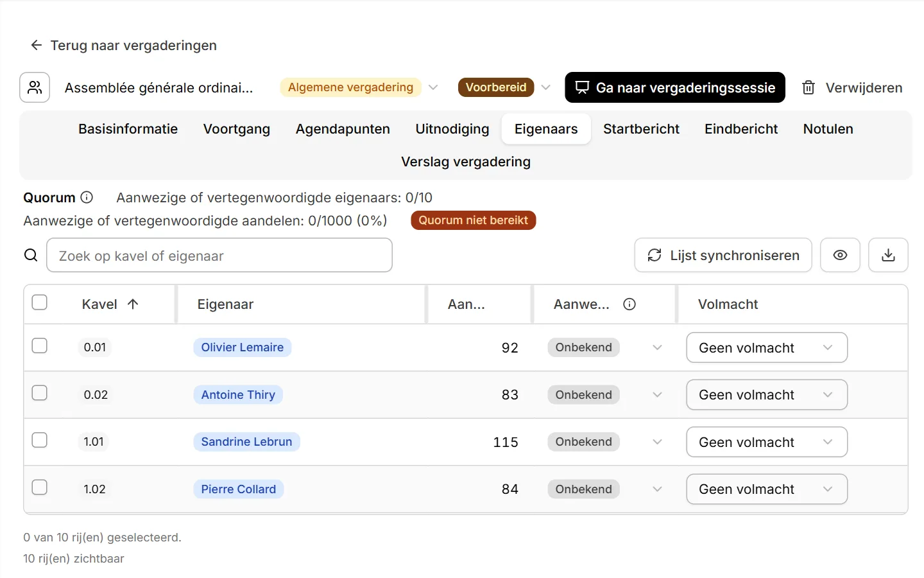Check the box for kavel 0.02
This screenshot has height=578, width=924.
[x=40, y=392]
